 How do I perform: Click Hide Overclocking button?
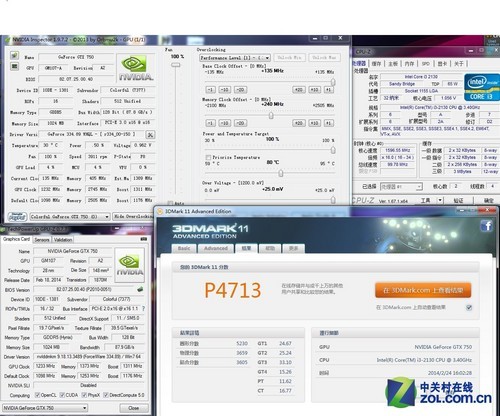(x=133, y=217)
